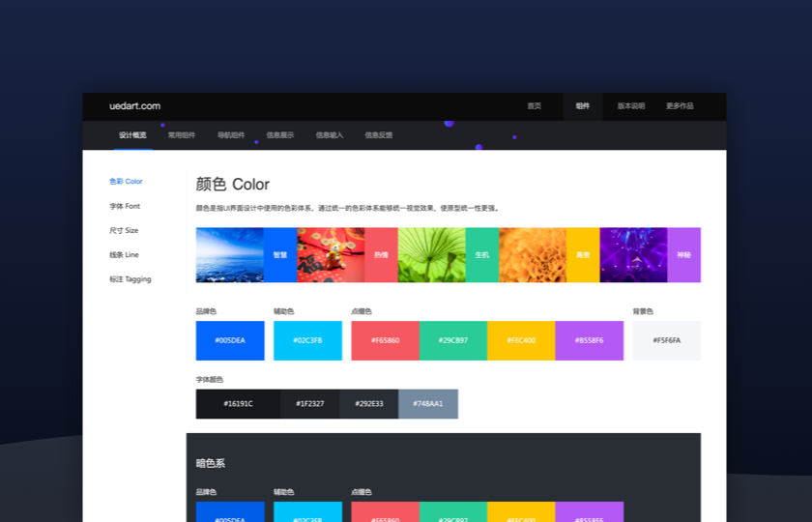
Task: Click the red festive 福 thumbnail
Action: coord(331,255)
